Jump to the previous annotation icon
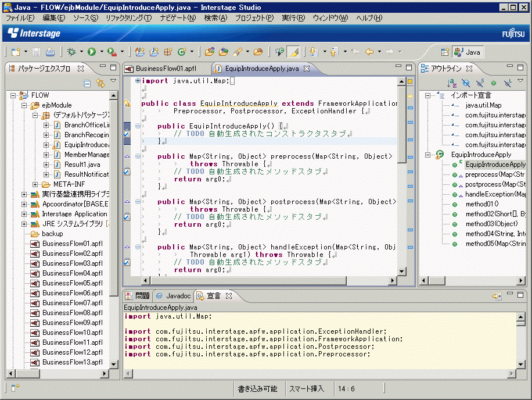This screenshot has width=532, height=400. tap(334, 52)
